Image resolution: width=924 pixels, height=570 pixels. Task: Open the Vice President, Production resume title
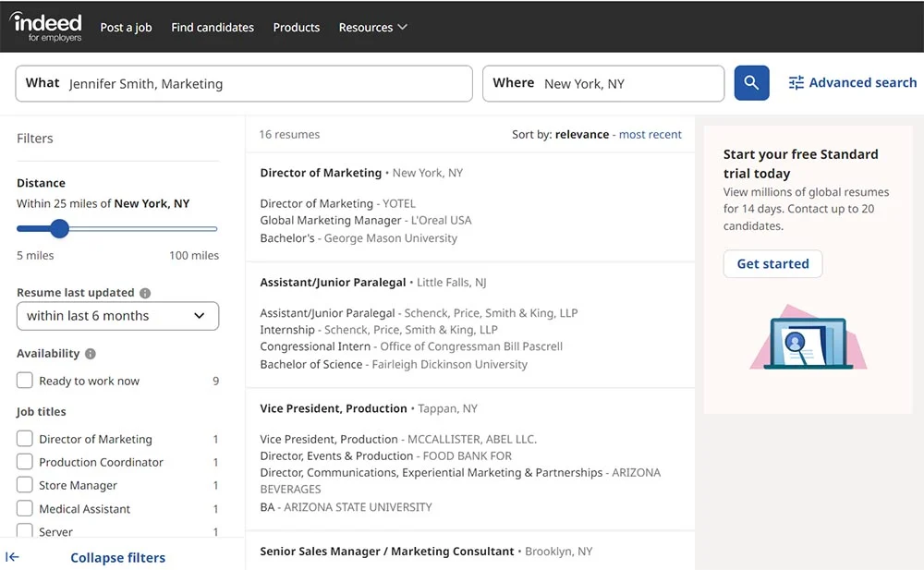pos(334,408)
